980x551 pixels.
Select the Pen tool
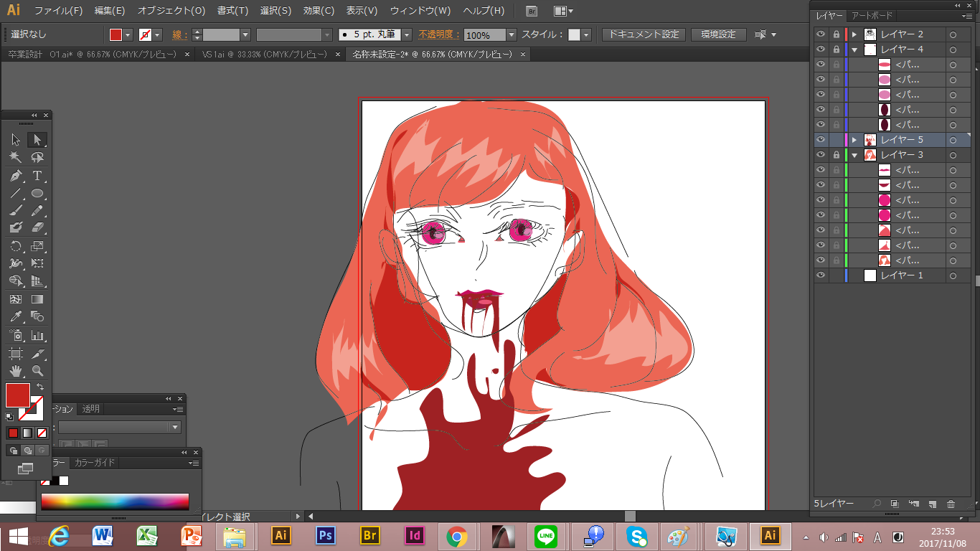coord(16,176)
